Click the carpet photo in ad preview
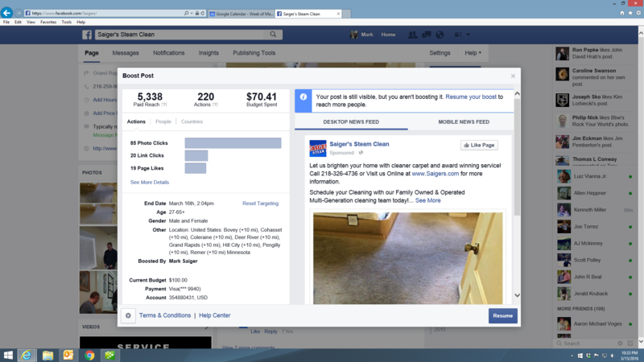The image size is (644, 362). 408,258
